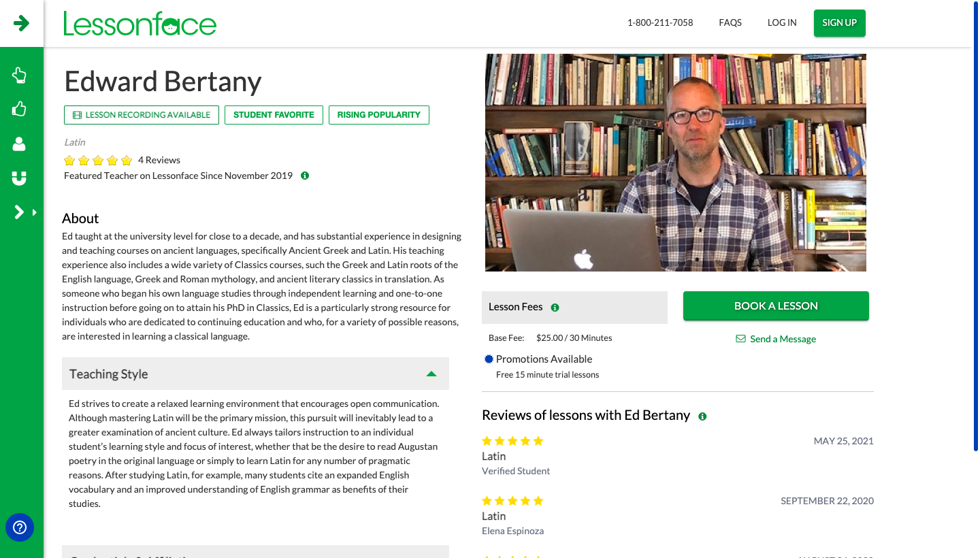
Task: Open the blue help question mark button
Action: pos(20,527)
